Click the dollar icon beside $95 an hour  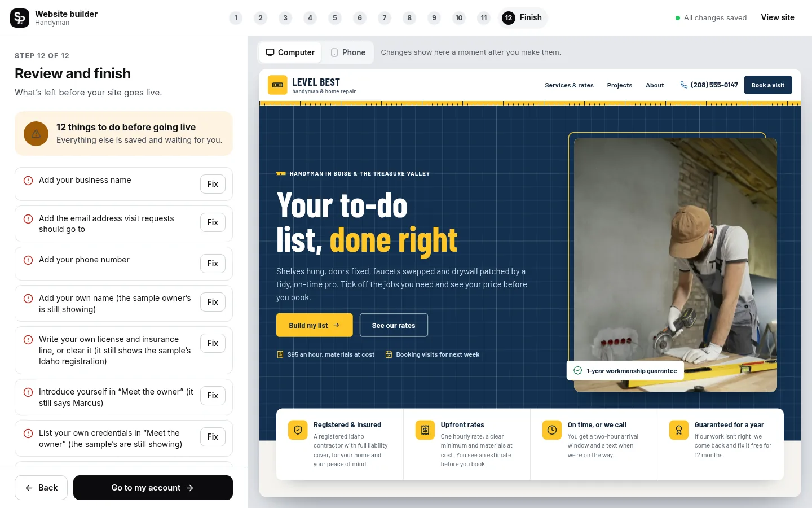click(x=280, y=354)
